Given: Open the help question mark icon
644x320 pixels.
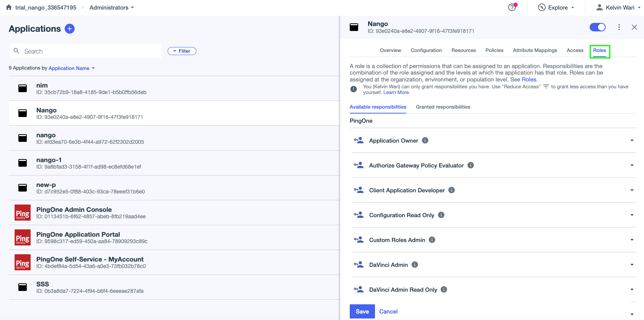Looking at the screenshot, I should pyautogui.click(x=512, y=7).
